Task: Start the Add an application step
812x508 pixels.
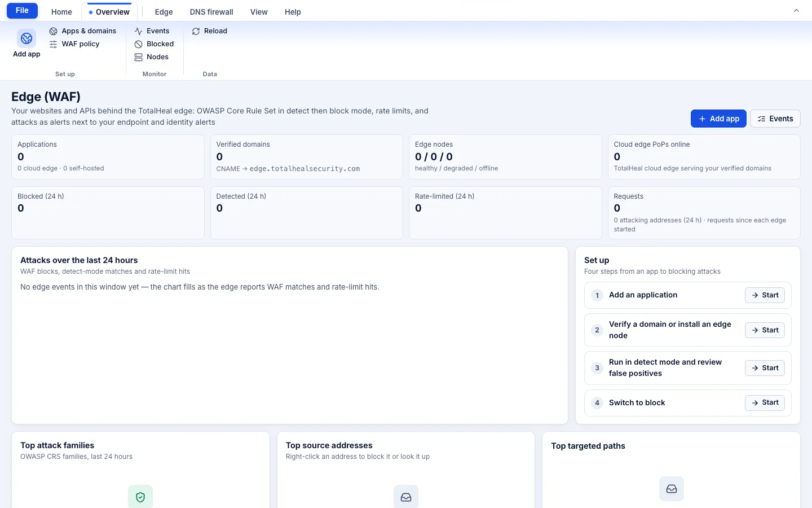Action: pyautogui.click(x=765, y=295)
